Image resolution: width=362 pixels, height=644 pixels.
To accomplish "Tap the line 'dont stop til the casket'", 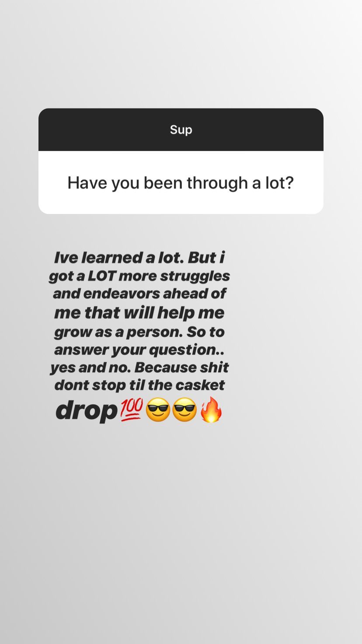I will point(139,385).
